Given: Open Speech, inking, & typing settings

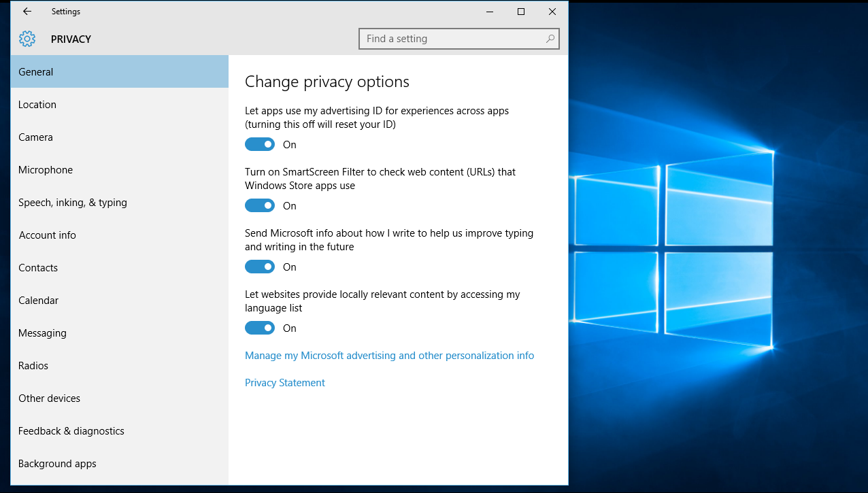Looking at the screenshot, I should (x=72, y=202).
